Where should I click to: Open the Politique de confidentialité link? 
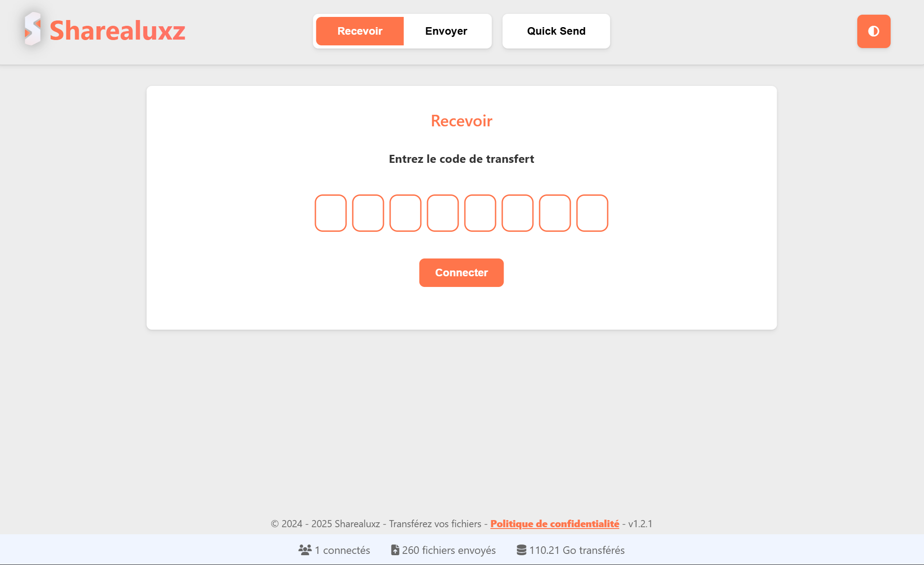click(554, 524)
